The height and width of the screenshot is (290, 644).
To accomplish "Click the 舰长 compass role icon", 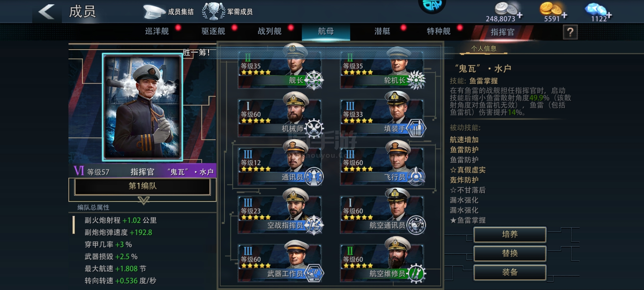I will point(314,80).
